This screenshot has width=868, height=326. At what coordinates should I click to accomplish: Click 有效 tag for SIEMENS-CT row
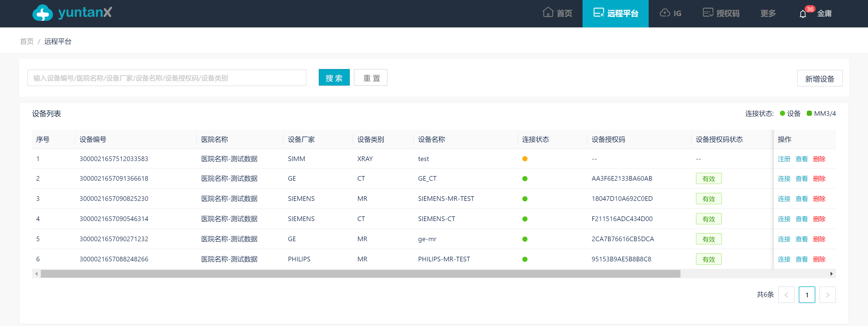[708, 219]
